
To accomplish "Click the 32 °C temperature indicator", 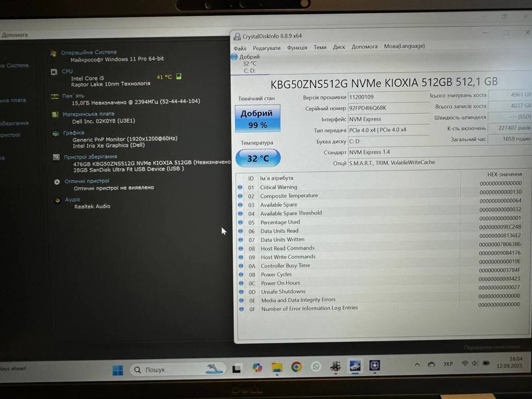I will [x=258, y=158].
